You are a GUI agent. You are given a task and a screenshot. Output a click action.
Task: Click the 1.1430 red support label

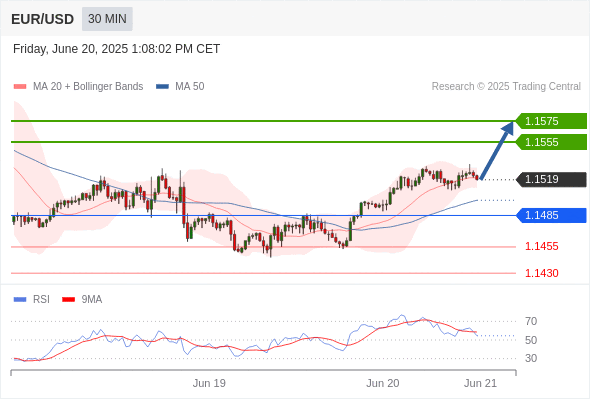point(541,273)
